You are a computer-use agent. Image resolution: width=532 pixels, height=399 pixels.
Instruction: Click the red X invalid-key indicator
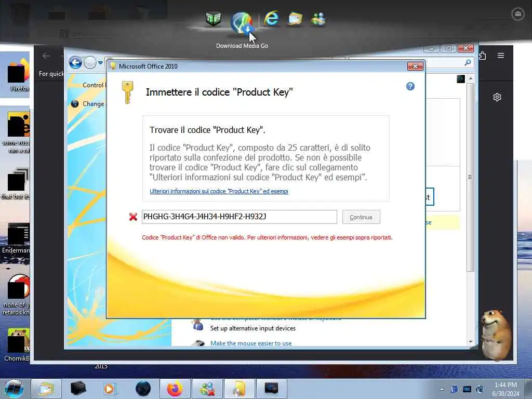coord(133,217)
